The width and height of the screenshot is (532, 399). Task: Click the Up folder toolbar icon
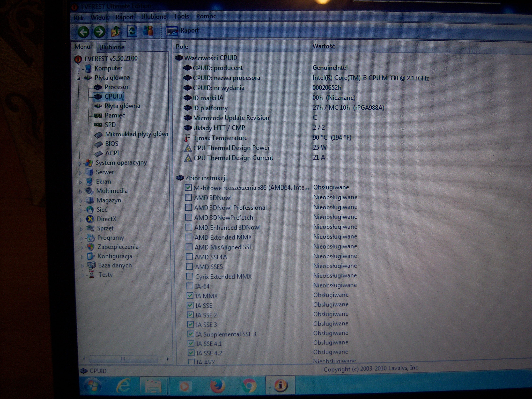(116, 31)
